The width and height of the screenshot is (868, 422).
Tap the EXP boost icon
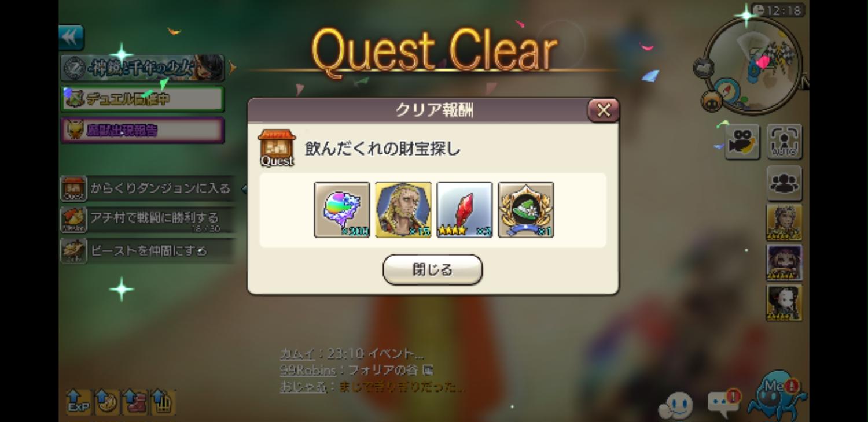tap(78, 402)
